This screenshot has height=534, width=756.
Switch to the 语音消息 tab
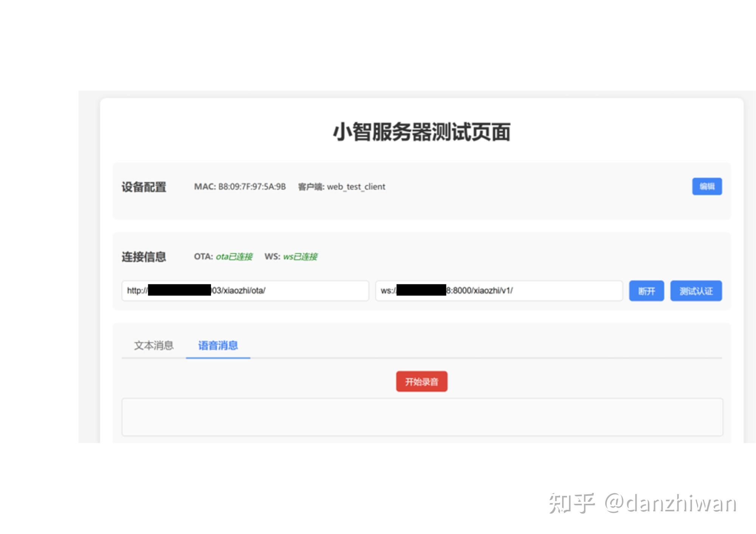(218, 345)
